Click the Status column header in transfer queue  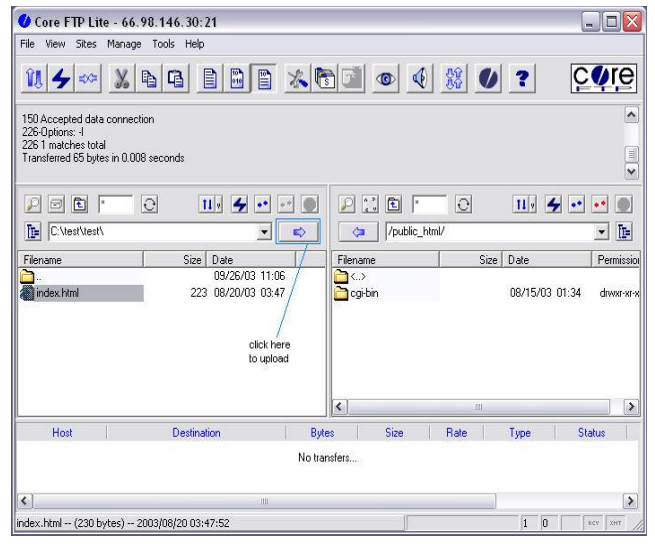[591, 433]
